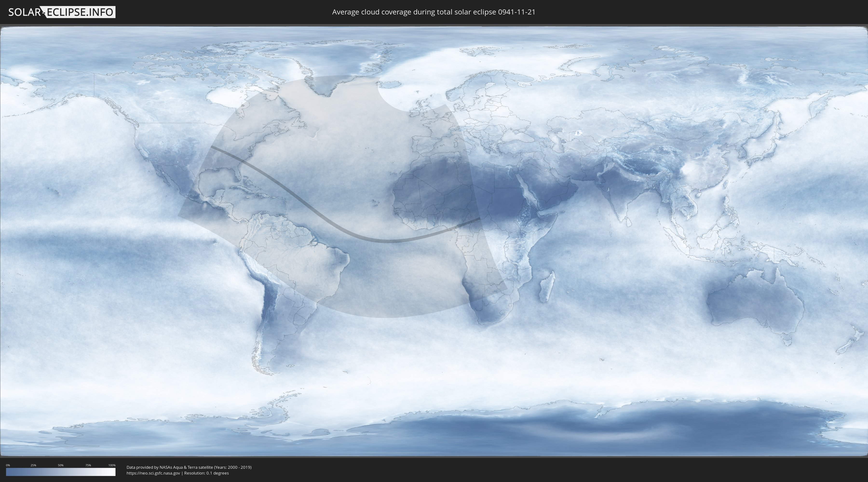Click the cloud coverage gradient color bar

click(x=61, y=472)
